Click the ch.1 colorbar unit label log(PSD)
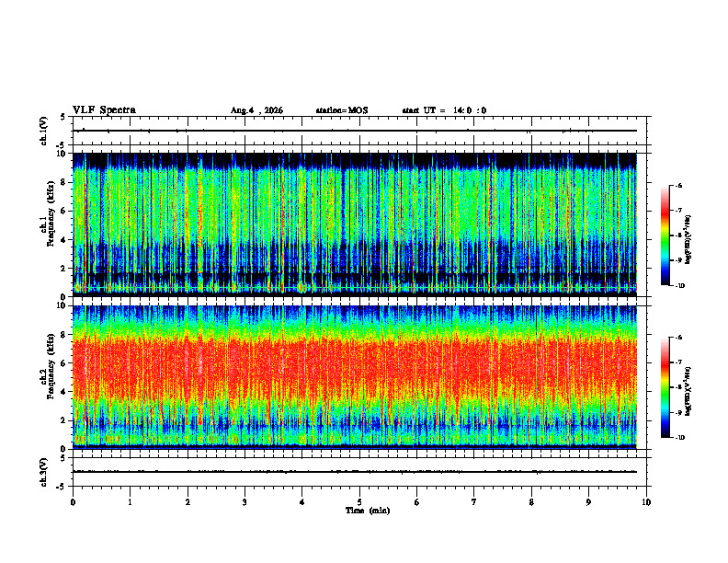This screenshot has width=728, height=563. (688, 240)
